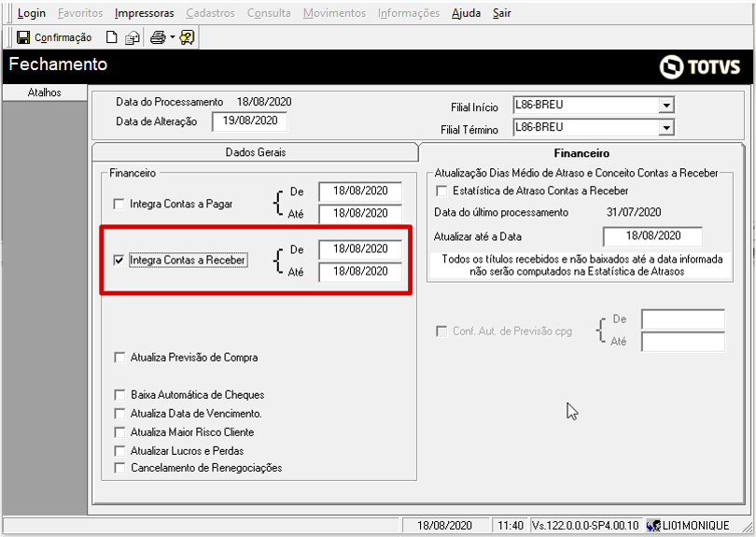Viewport: 756px width, 537px height.
Task: Click Contas a Pagar Até date field
Action: 360,214
